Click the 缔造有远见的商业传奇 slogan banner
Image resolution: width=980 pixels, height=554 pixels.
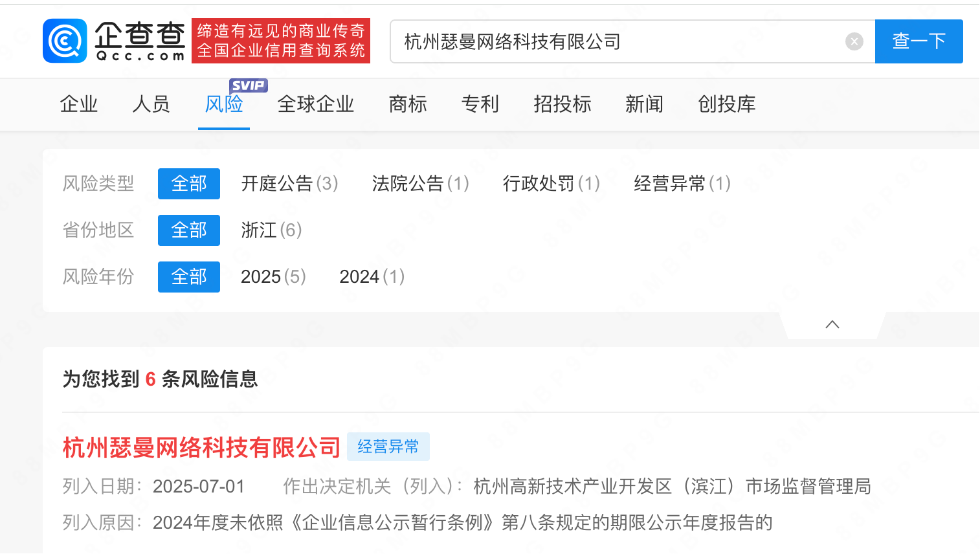(x=281, y=41)
